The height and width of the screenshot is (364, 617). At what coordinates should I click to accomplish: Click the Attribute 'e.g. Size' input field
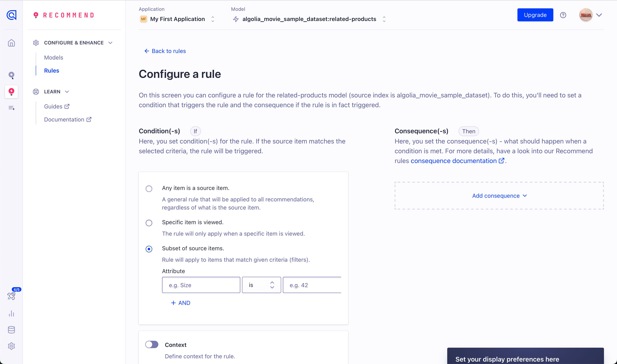pos(201,285)
